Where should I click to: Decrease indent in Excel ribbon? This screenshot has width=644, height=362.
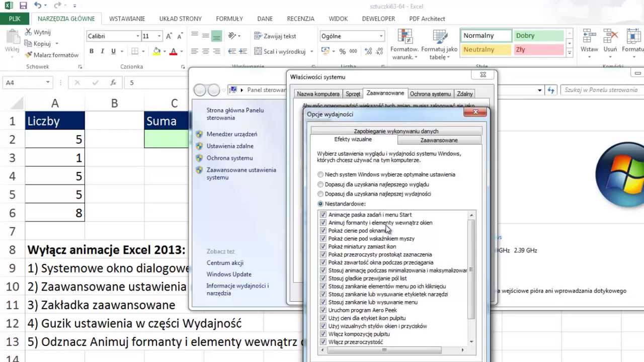[232, 51]
